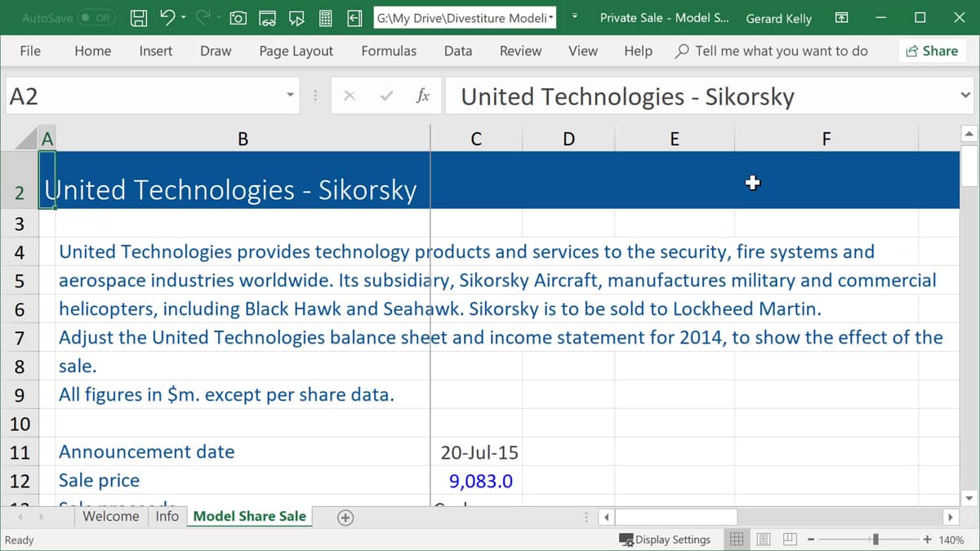The width and height of the screenshot is (980, 551).
Task: Open the File menu
Action: click(30, 51)
